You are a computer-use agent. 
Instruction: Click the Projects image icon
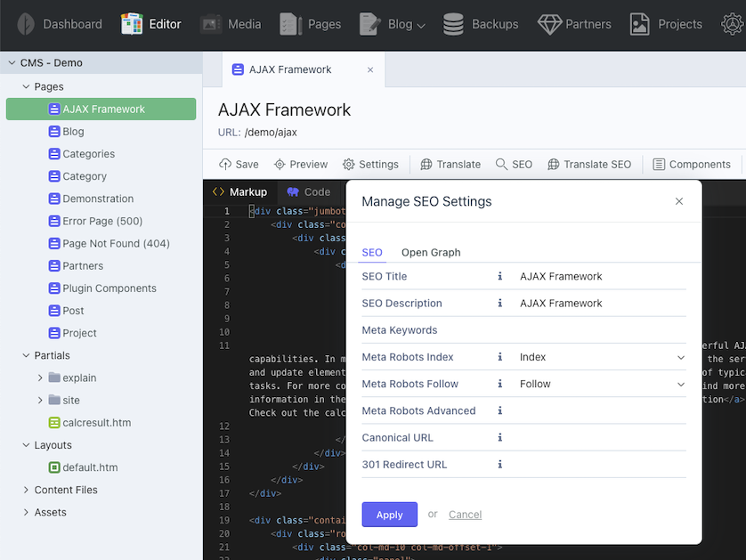click(x=639, y=24)
